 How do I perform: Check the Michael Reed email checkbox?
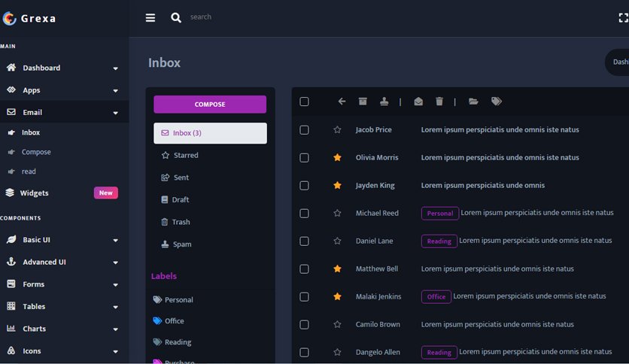(304, 214)
